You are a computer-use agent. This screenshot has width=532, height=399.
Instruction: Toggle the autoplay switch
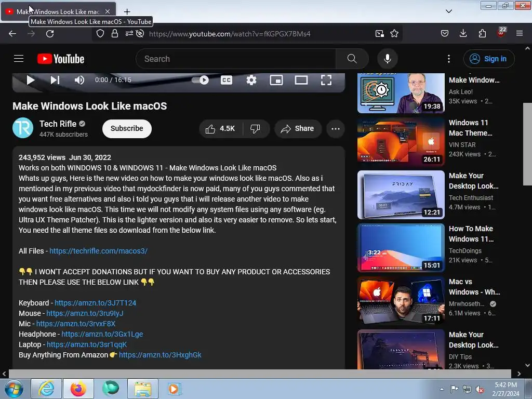pyautogui.click(x=200, y=80)
